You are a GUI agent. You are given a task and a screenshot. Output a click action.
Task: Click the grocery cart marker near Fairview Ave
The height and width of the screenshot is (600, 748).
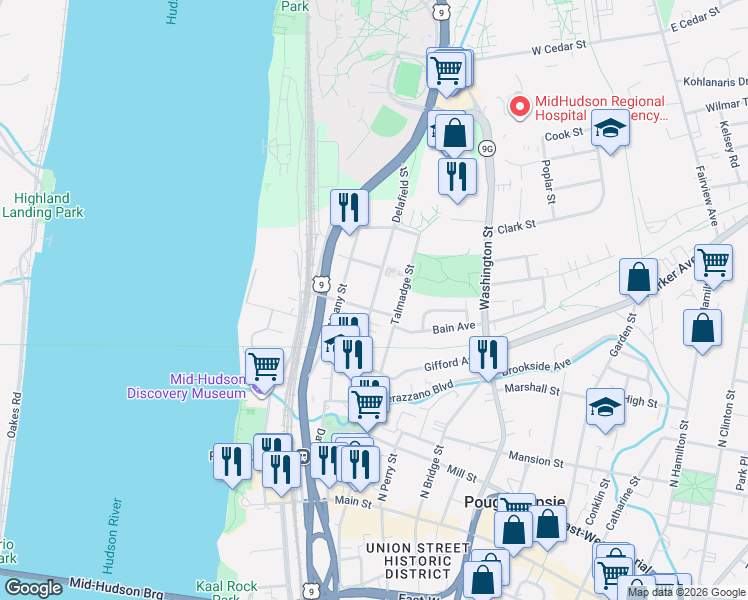click(x=714, y=265)
